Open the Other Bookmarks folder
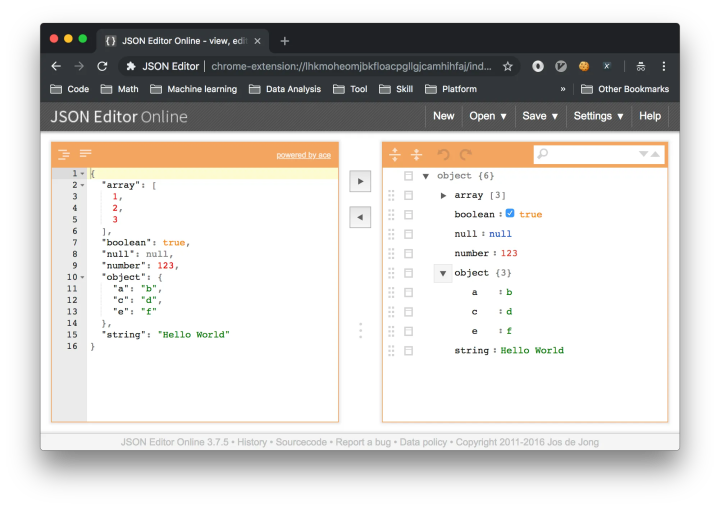Image resolution: width=720 pixels, height=508 pixels. [x=624, y=89]
